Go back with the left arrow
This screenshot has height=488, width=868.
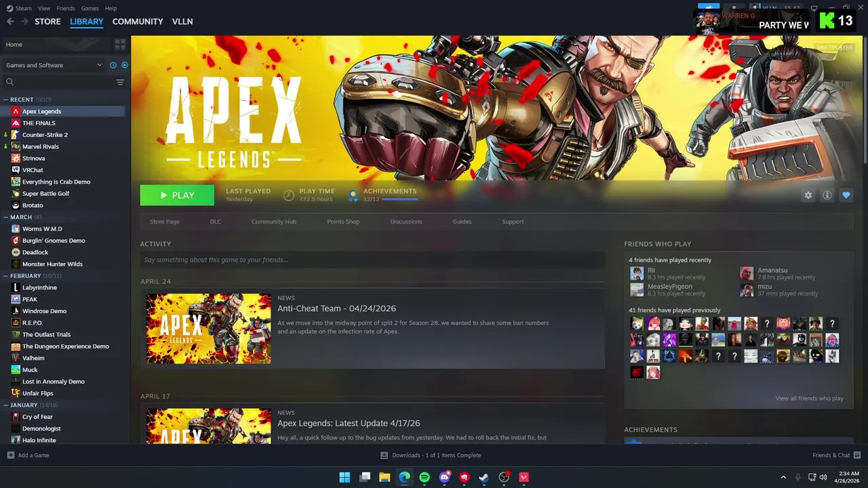[x=10, y=22]
